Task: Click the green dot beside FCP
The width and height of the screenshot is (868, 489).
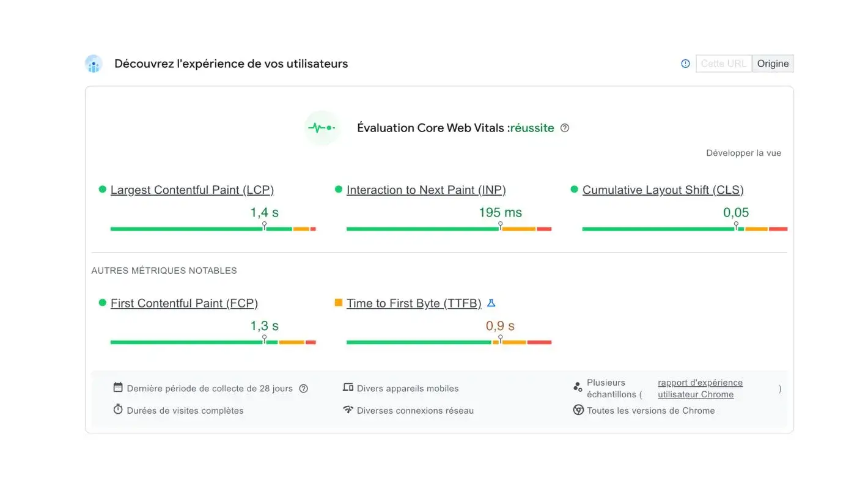Action: pyautogui.click(x=103, y=303)
